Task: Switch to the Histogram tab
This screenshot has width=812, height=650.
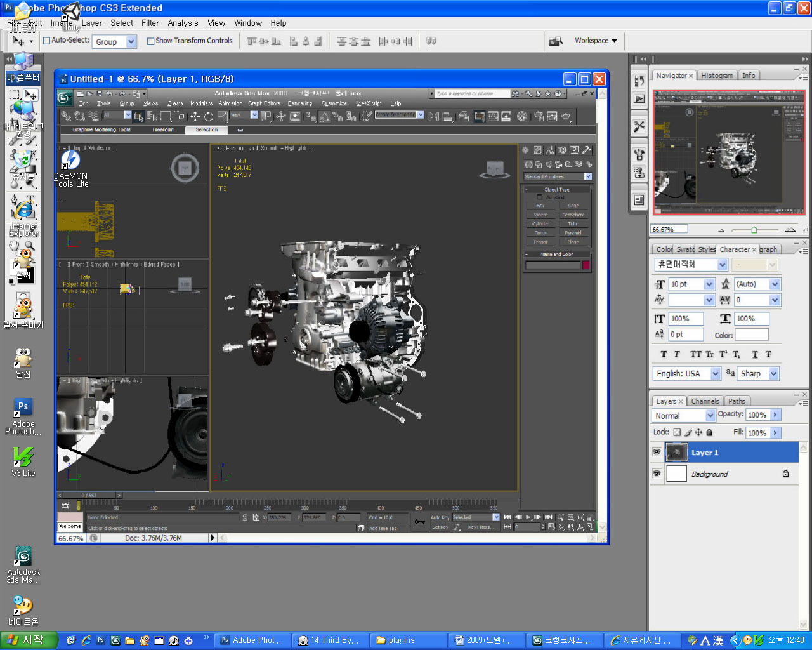Action: click(717, 76)
